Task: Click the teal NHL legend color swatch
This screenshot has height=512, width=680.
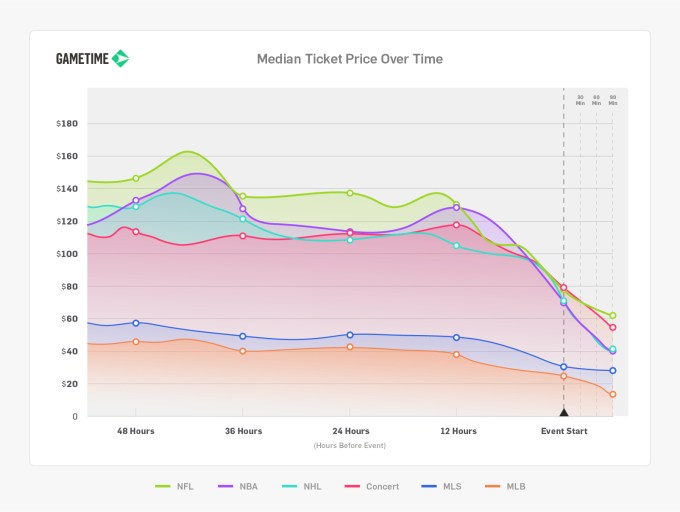Action: coord(289,487)
